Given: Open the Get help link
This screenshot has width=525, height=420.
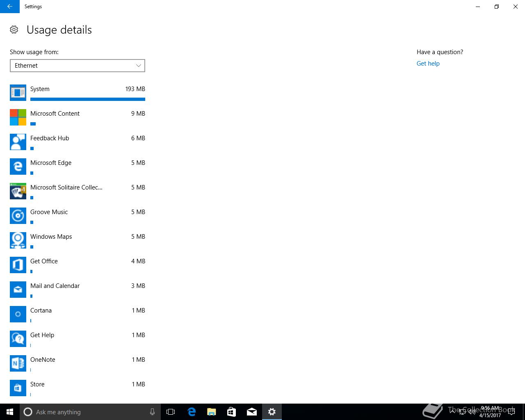Looking at the screenshot, I should click(428, 64).
